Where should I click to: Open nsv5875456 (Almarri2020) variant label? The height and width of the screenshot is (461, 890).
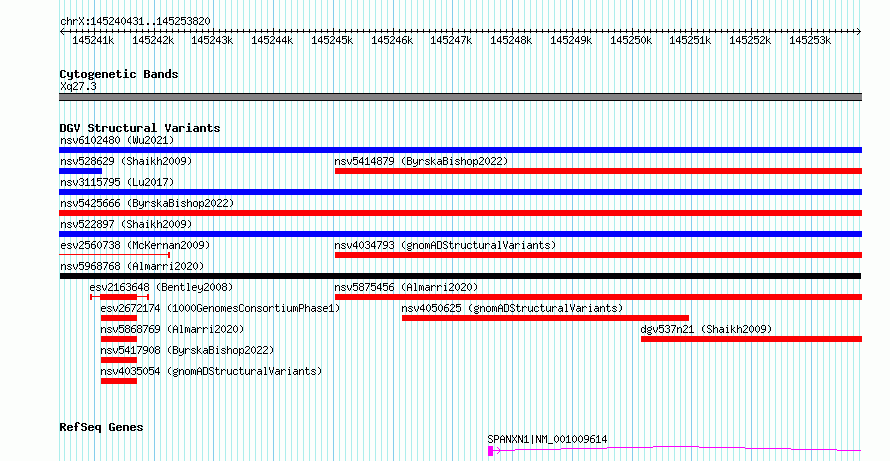406,287
